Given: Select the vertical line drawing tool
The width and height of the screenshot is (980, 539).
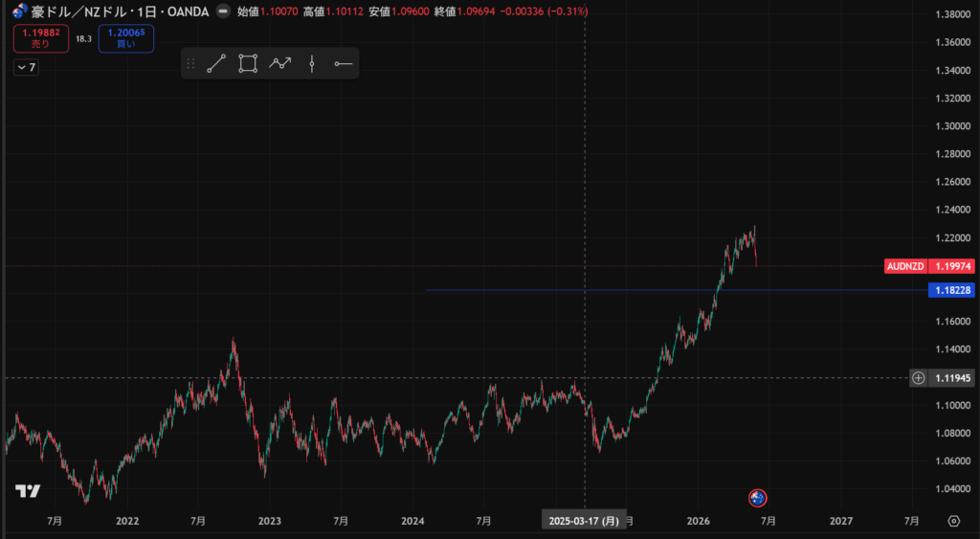Looking at the screenshot, I should tap(312, 64).
